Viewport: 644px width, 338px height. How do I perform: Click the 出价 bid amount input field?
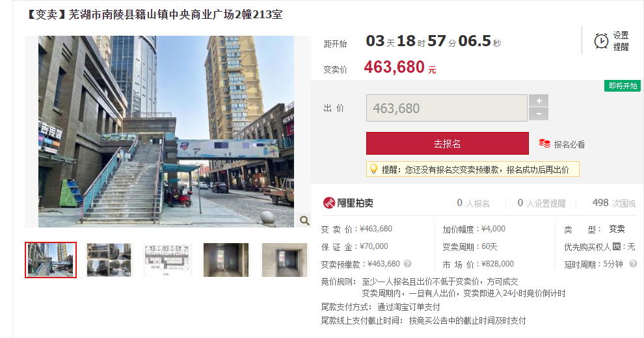446,108
